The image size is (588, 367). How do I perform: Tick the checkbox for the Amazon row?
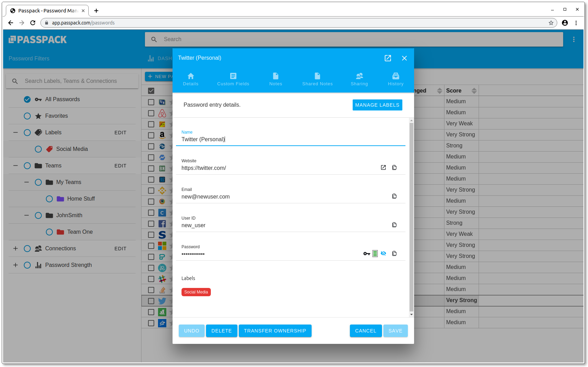[x=151, y=135]
